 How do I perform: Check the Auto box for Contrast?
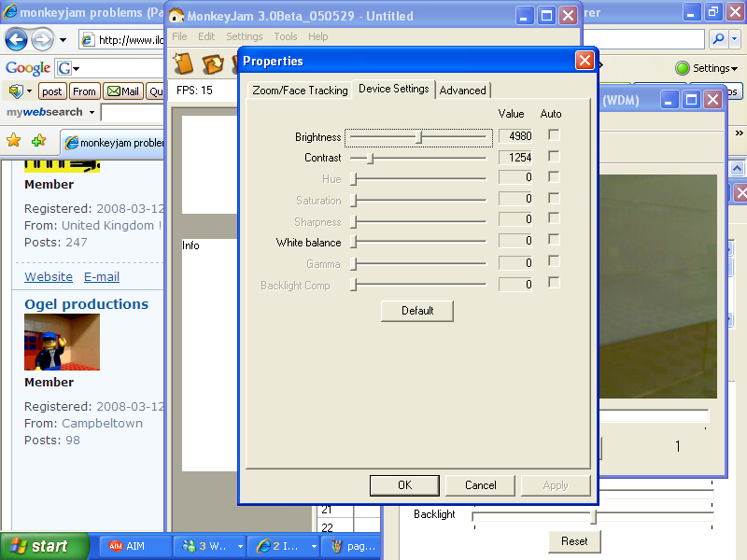pyautogui.click(x=552, y=158)
